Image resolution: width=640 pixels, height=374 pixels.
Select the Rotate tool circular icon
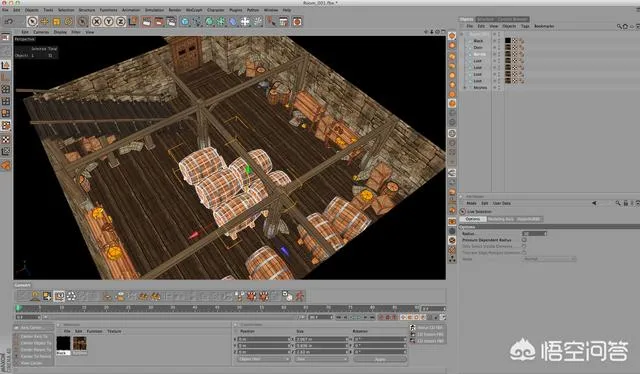[68, 21]
